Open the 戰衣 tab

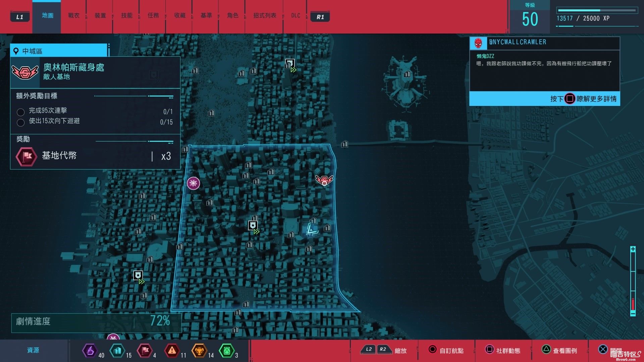[x=74, y=16]
